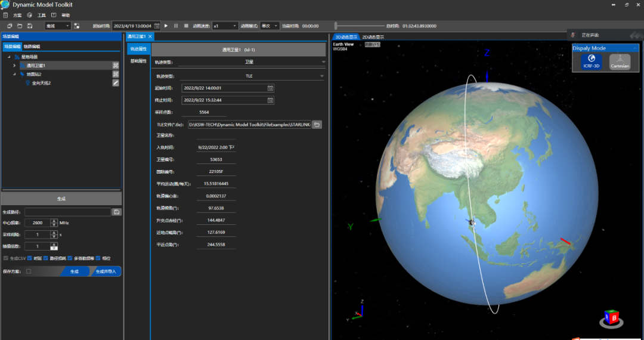644x340 pixels.
Task: Click the cube icon beside 工具 menu
Action: pyautogui.click(x=30, y=15)
